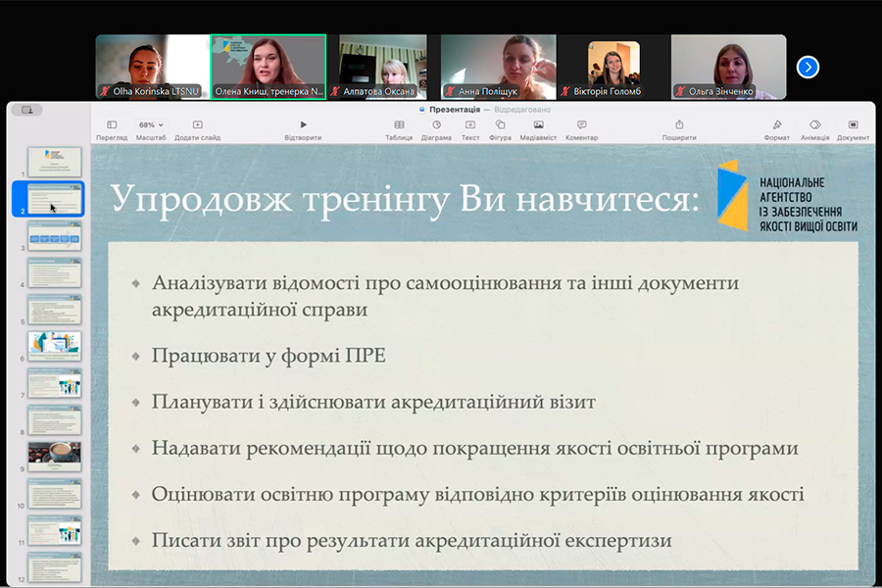Click bullet Оцінювати освітню програму
882x588 pixels.
pos(477,494)
